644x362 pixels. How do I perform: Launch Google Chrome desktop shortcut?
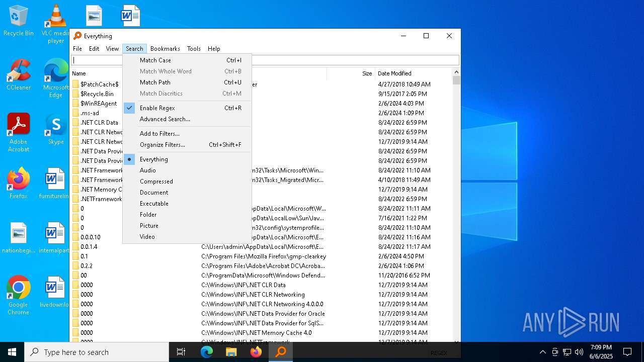click(19, 296)
